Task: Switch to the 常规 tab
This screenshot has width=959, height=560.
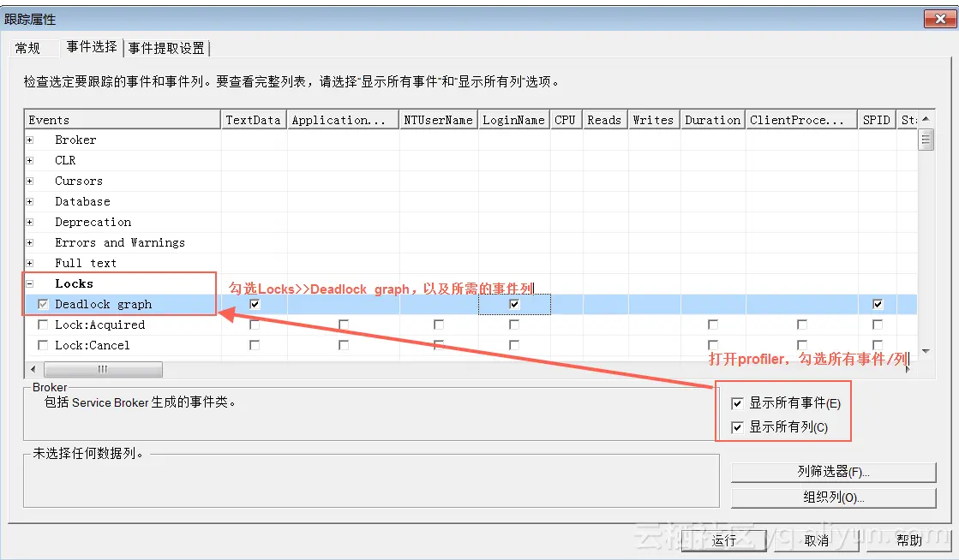Action: point(27,48)
